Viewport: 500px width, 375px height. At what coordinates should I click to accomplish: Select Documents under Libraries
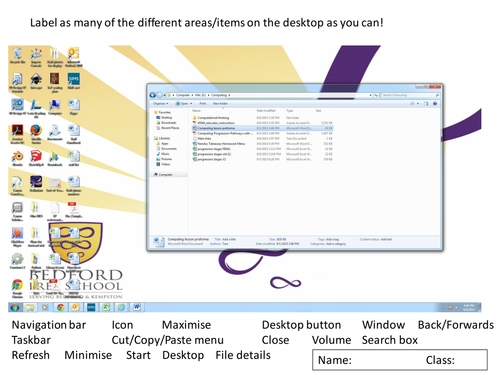(x=166, y=149)
